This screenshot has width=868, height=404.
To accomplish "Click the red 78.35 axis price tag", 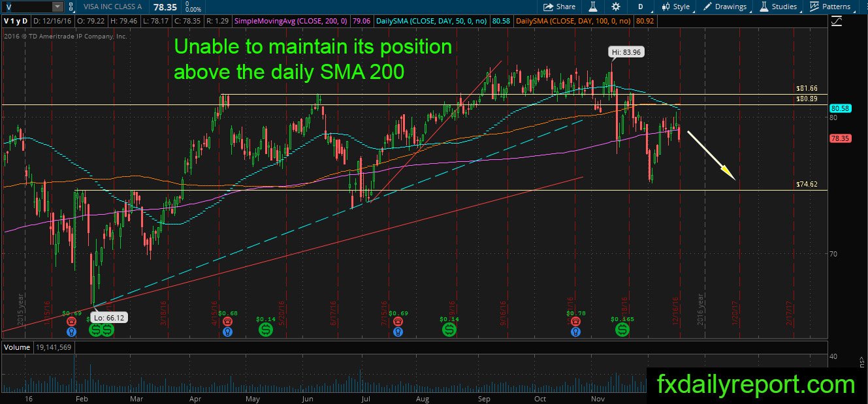I will [839, 138].
